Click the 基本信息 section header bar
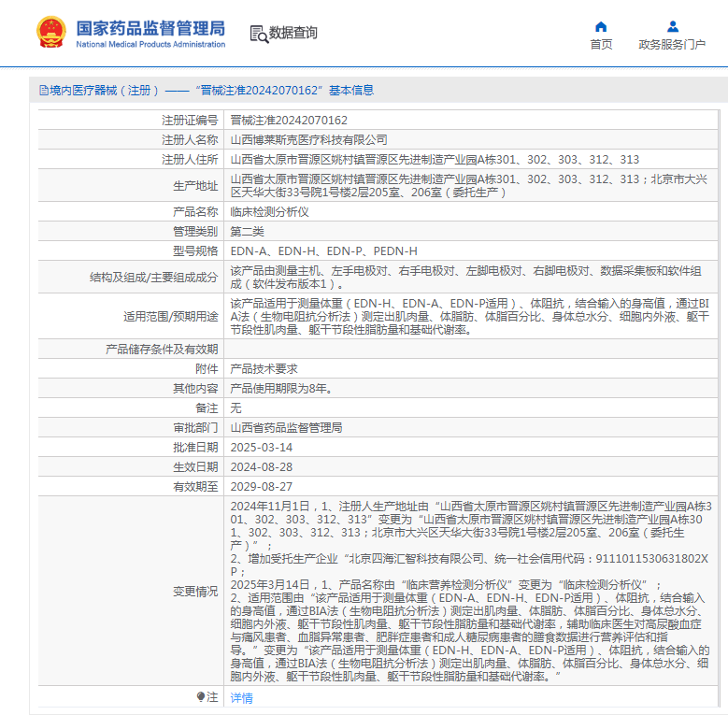Screen dimensions: 728x715 [378, 90]
